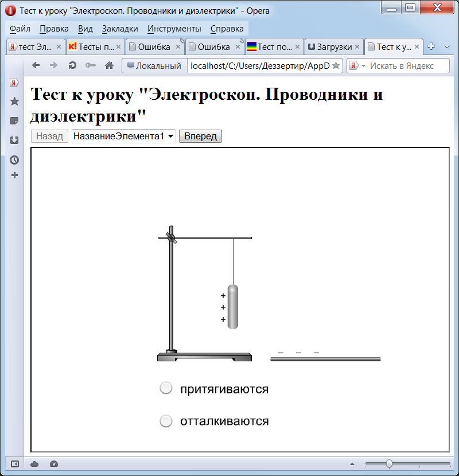The width and height of the screenshot is (459, 476).
Task: Click the localhost address field
Action: pos(260,65)
